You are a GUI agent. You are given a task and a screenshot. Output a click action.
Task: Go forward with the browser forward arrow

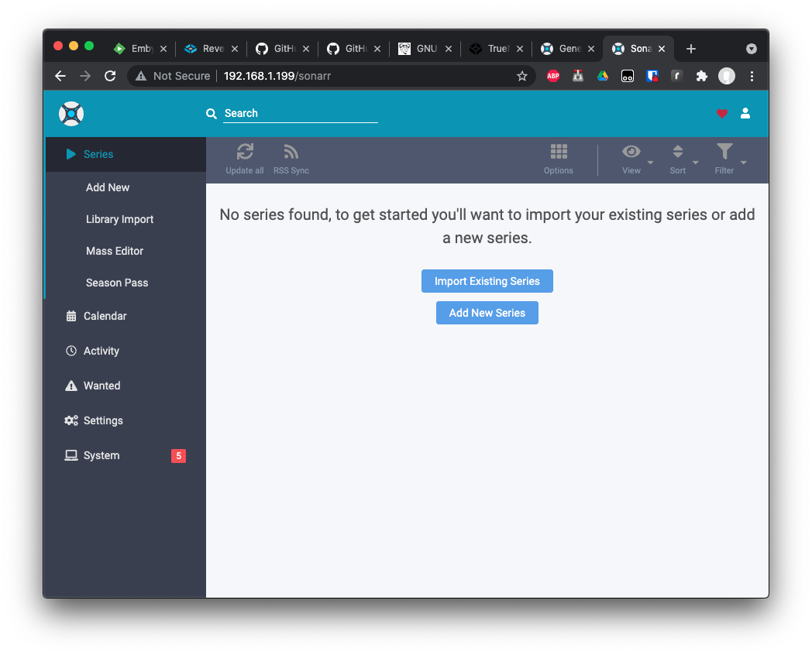coord(85,76)
